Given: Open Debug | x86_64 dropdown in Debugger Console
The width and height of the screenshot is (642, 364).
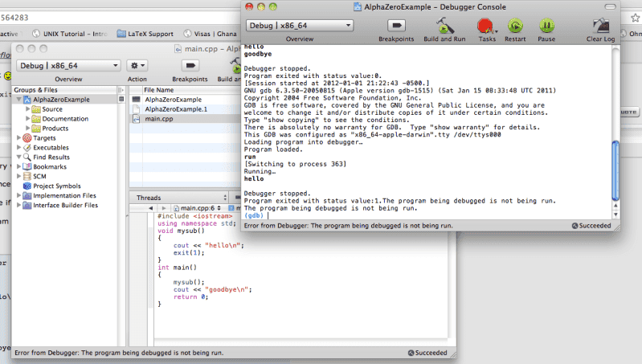Looking at the screenshot, I should click(300, 25).
